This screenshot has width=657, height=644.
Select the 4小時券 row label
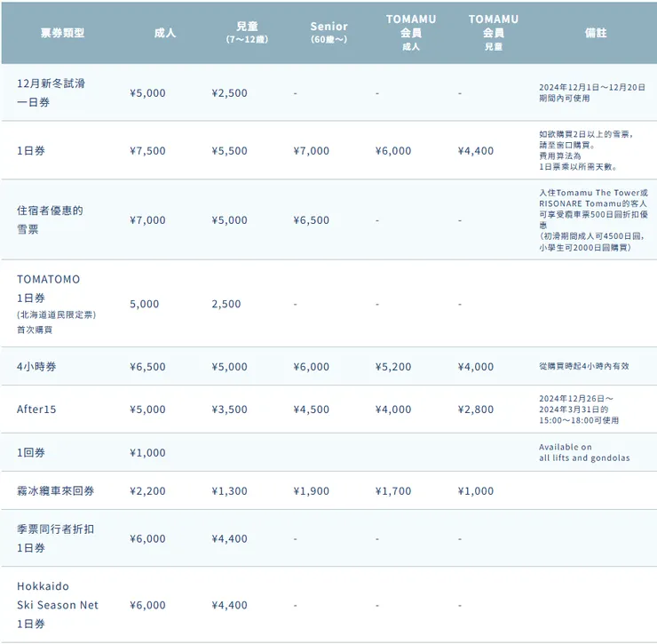tap(36, 367)
